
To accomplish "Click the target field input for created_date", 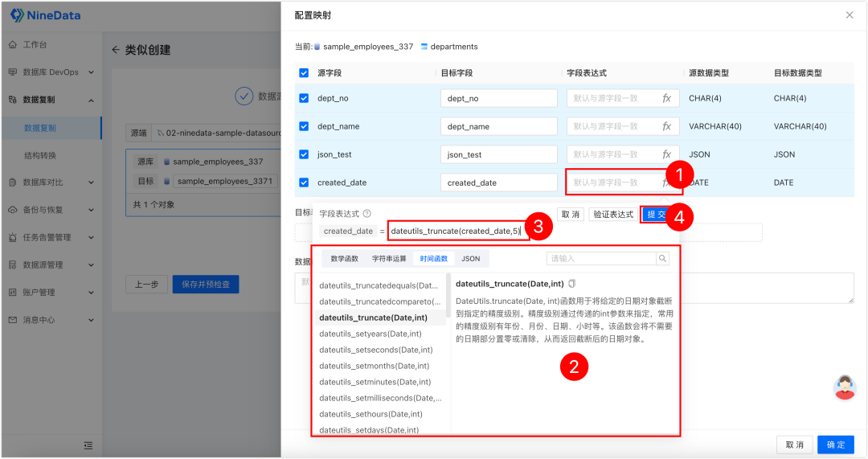I will point(499,182).
